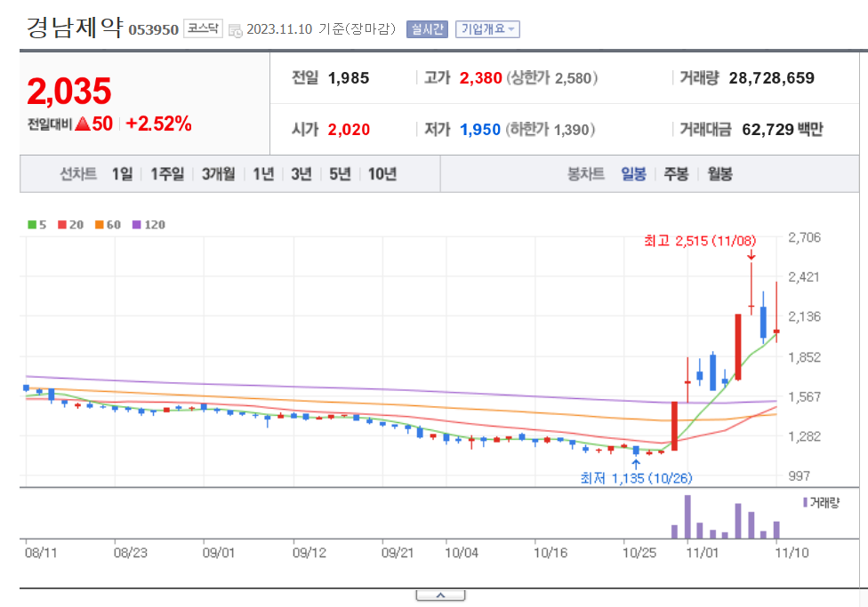Select the 10년 line chart period
The image size is (868, 607).
(x=382, y=174)
